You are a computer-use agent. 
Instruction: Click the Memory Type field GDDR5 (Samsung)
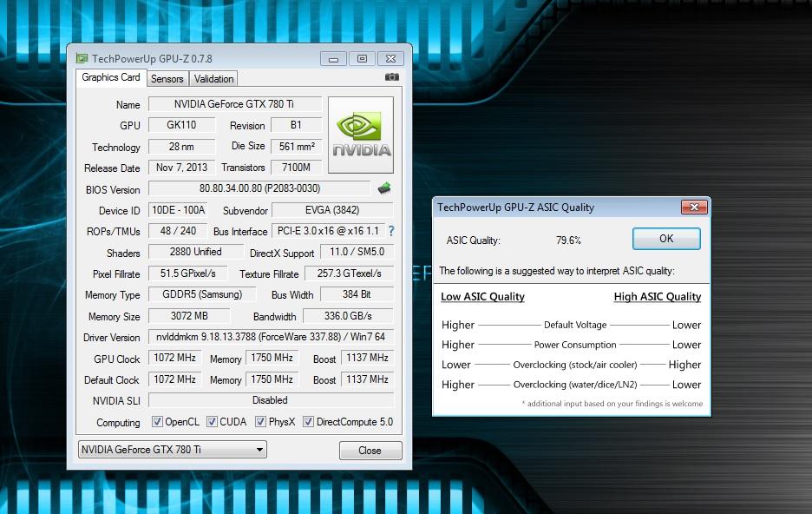click(x=202, y=294)
